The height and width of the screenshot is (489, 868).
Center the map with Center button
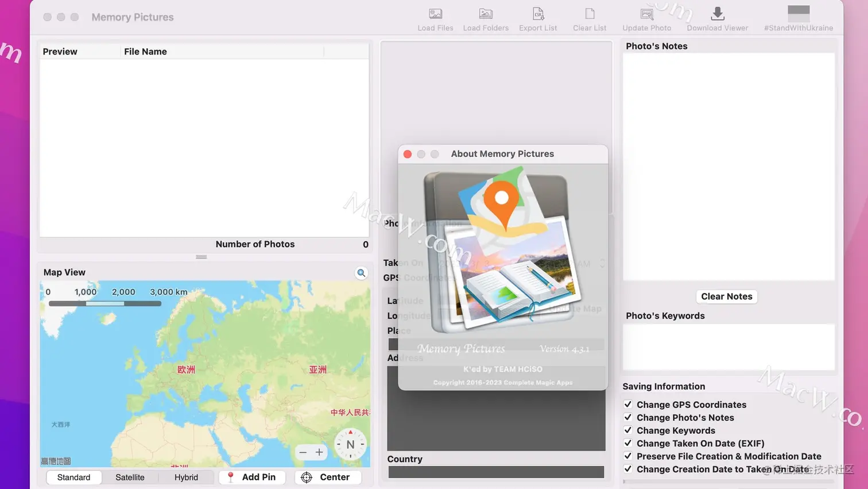(328, 477)
